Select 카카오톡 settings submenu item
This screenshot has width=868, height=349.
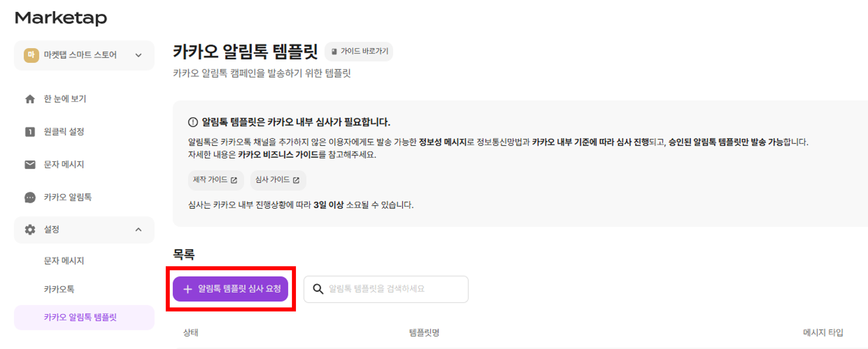(59, 289)
